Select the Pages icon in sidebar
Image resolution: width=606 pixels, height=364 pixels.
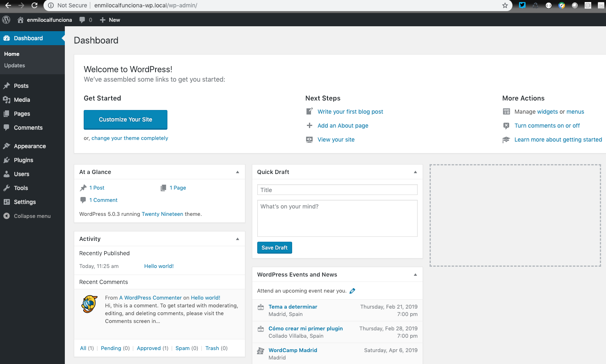[7, 114]
